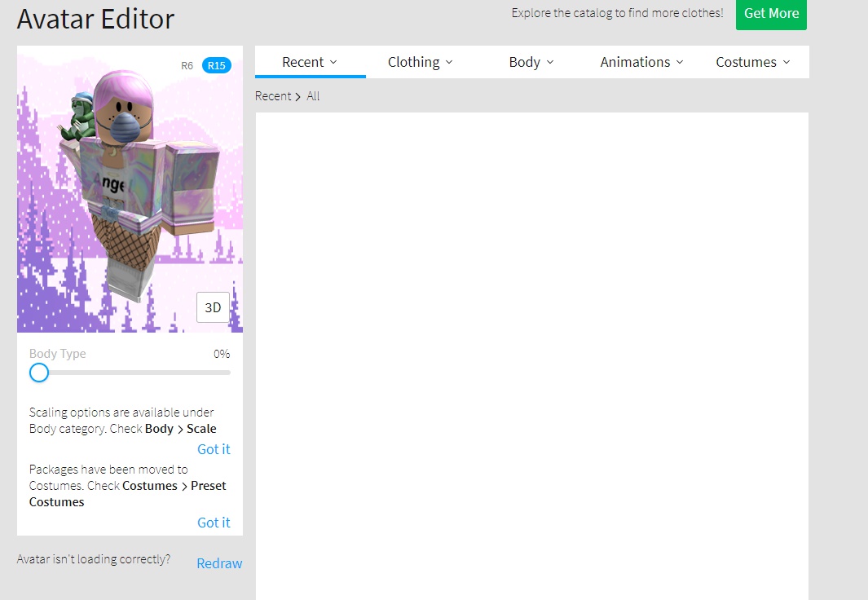Dismiss the Packages notice with Got it
Screen dimensions: 868x600
click(x=214, y=522)
